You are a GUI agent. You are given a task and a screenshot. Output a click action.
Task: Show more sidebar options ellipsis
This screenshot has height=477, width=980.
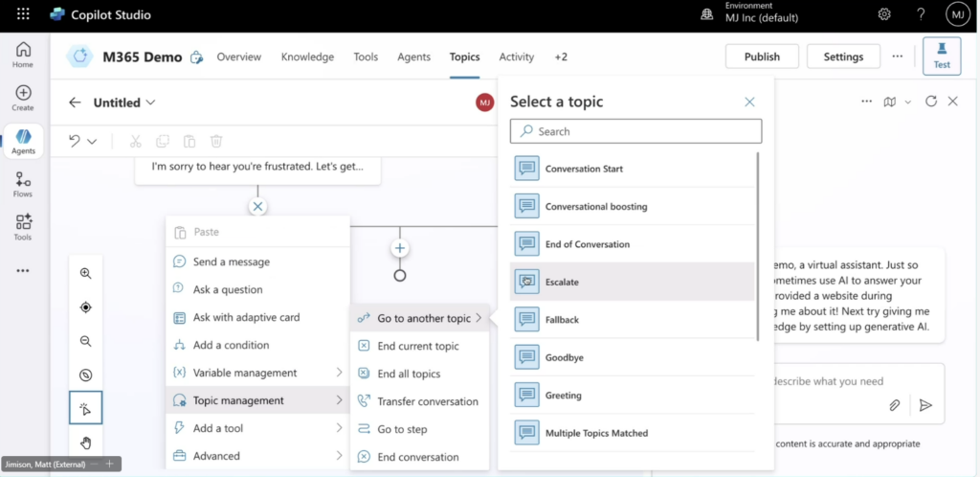pyautogui.click(x=23, y=271)
